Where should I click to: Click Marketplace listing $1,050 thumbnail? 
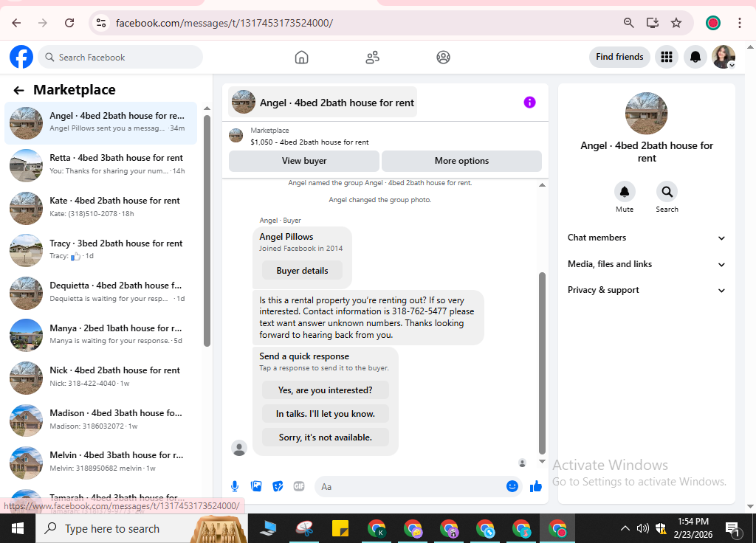coord(236,136)
